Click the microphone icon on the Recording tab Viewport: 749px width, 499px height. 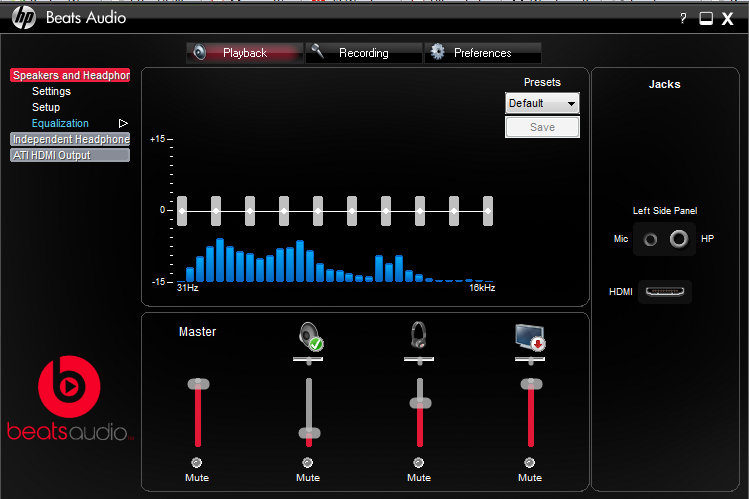pyautogui.click(x=318, y=51)
